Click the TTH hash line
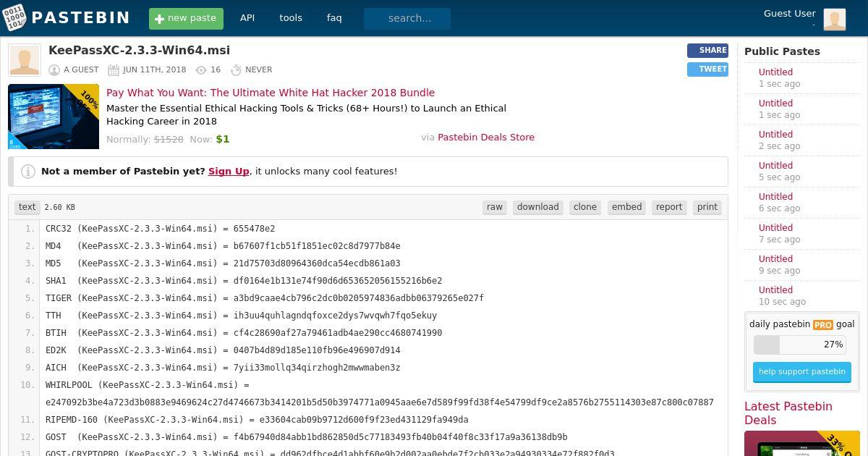The image size is (868, 456). coord(241,316)
